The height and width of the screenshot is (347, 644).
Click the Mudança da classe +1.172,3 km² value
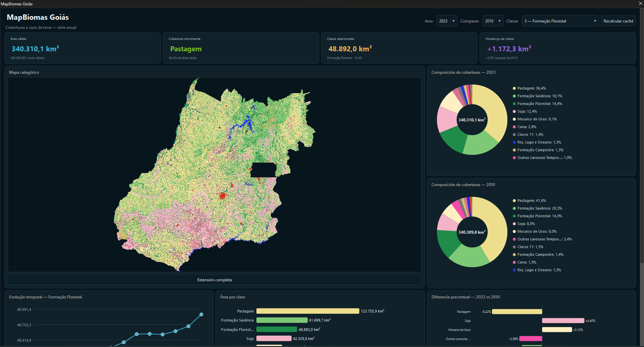[x=509, y=49]
